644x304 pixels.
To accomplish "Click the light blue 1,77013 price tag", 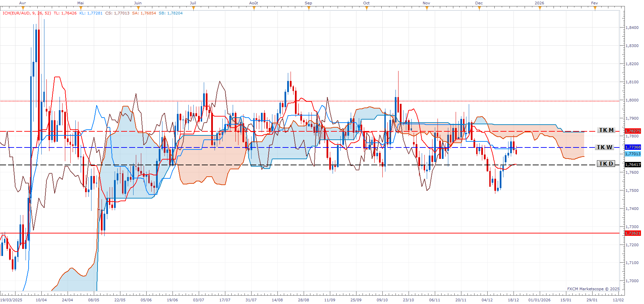I will point(633,154).
